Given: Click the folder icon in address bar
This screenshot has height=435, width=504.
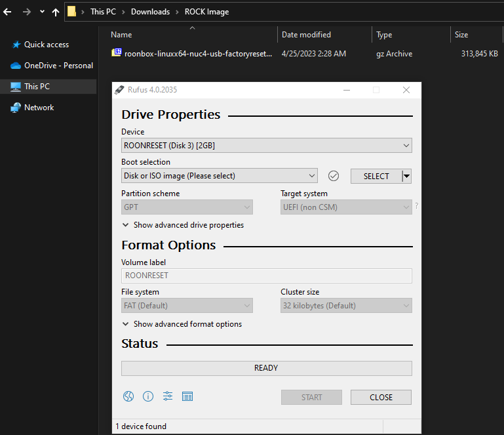Looking at the screenshot, I should coord(71,12).
